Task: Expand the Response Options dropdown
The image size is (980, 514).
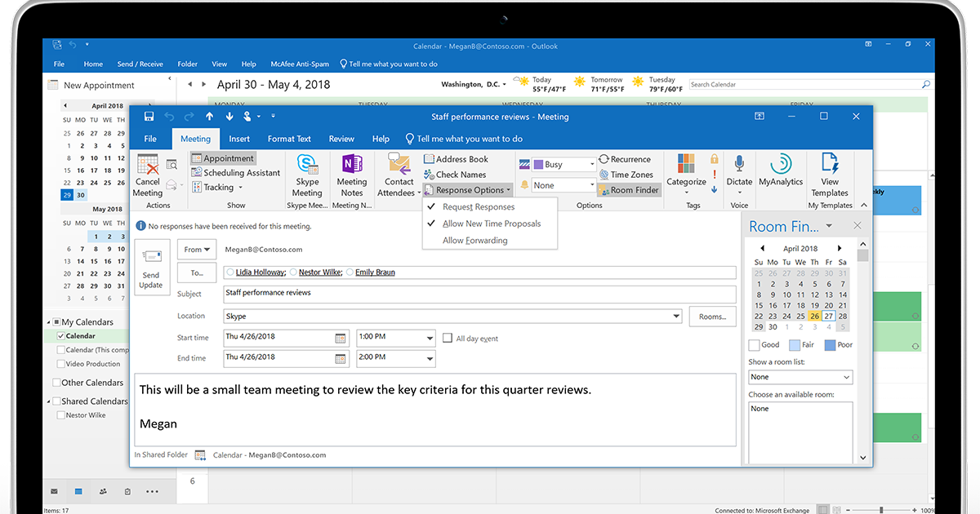Action: (x=470, y=190)
